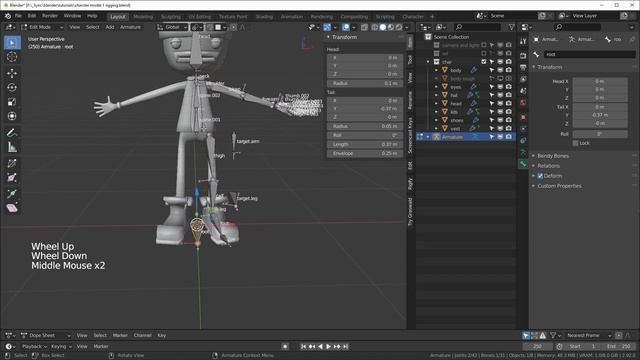Screen dimensions: 640x360
Task: Open the Render properties tab icon
Action: pos(523,55)
